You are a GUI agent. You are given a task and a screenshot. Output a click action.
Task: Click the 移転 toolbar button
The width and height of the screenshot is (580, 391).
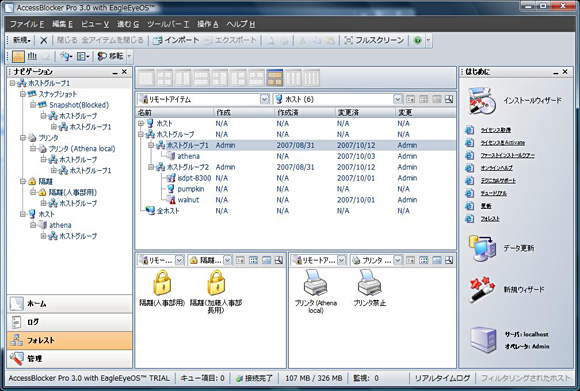pyautogui.click(x=110, y=56)
